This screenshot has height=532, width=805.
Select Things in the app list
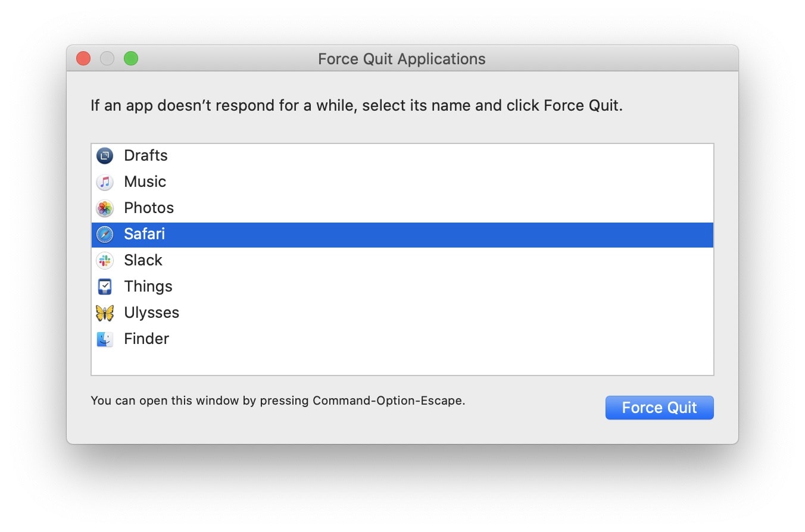coord(148,287)
